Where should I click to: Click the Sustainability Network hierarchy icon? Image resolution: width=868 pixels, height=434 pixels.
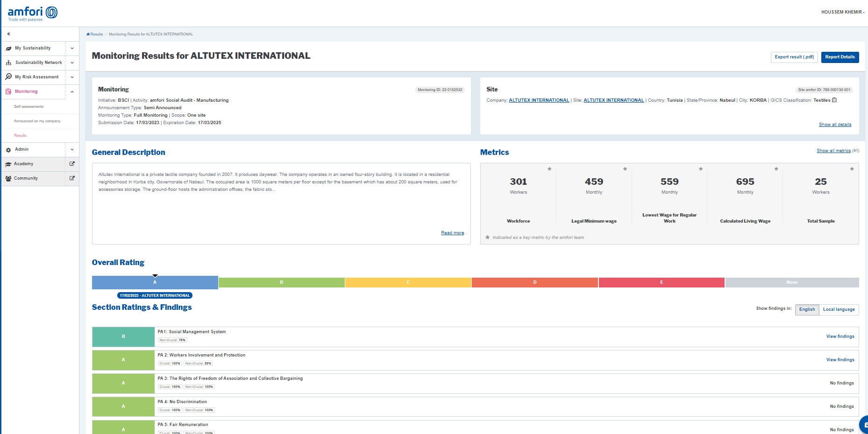(x=8, y=63)
